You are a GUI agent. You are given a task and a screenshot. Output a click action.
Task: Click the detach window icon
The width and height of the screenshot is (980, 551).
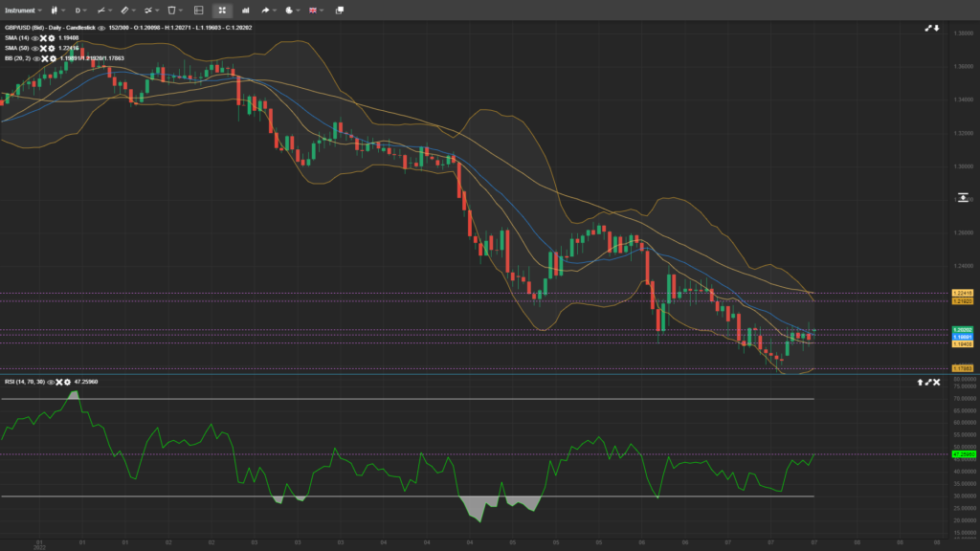click(339, 10)
